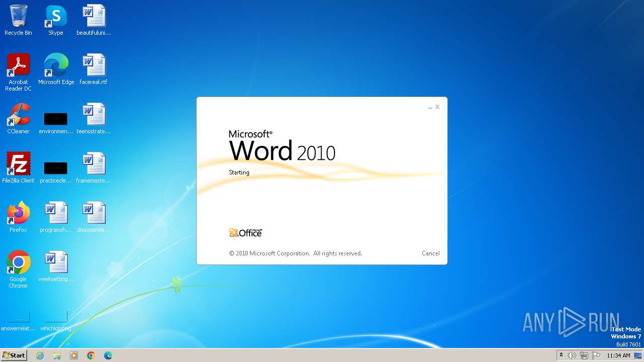
Task: Select the weeksetting... Word document icon
Action: coord(56,266)
